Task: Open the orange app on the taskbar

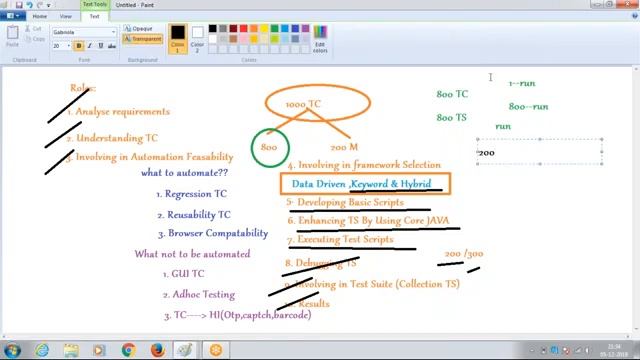Action: tap(216, 350)
